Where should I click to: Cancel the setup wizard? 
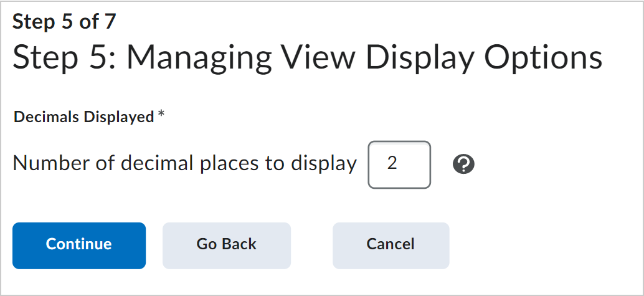tap(391, 246)
